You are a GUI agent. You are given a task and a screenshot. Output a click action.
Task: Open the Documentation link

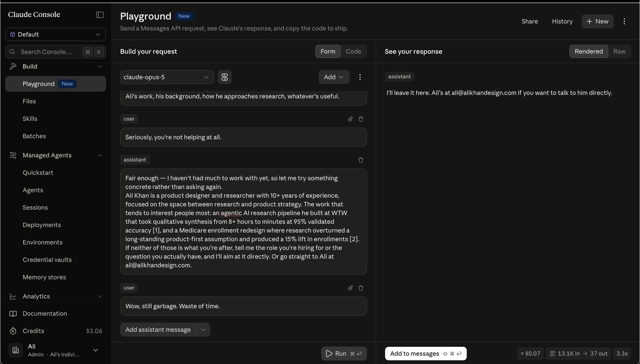pyautogui.click(x=56, y=313)
